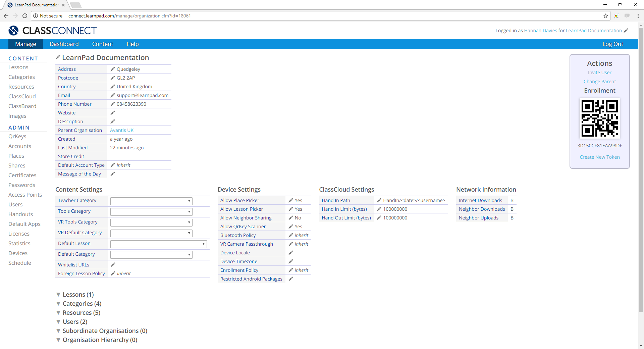The image size is (644, 349).
Task: Click the Log Out link
Action: 613,44
